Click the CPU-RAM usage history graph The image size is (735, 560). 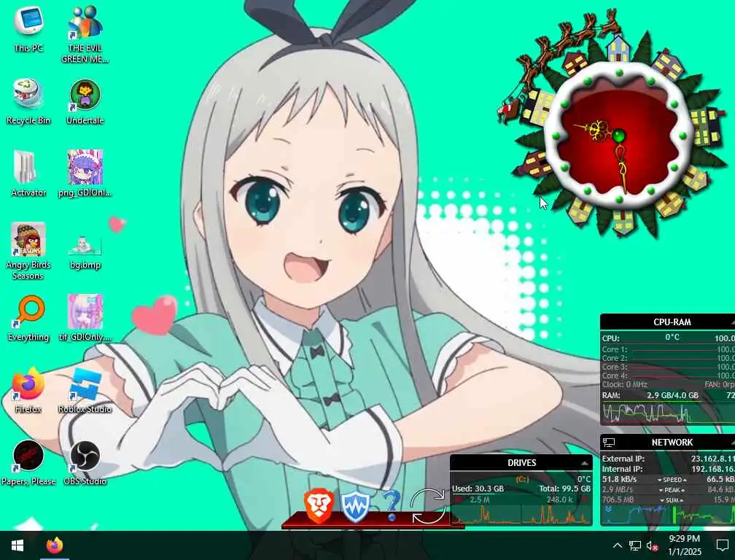click(669, 413)
